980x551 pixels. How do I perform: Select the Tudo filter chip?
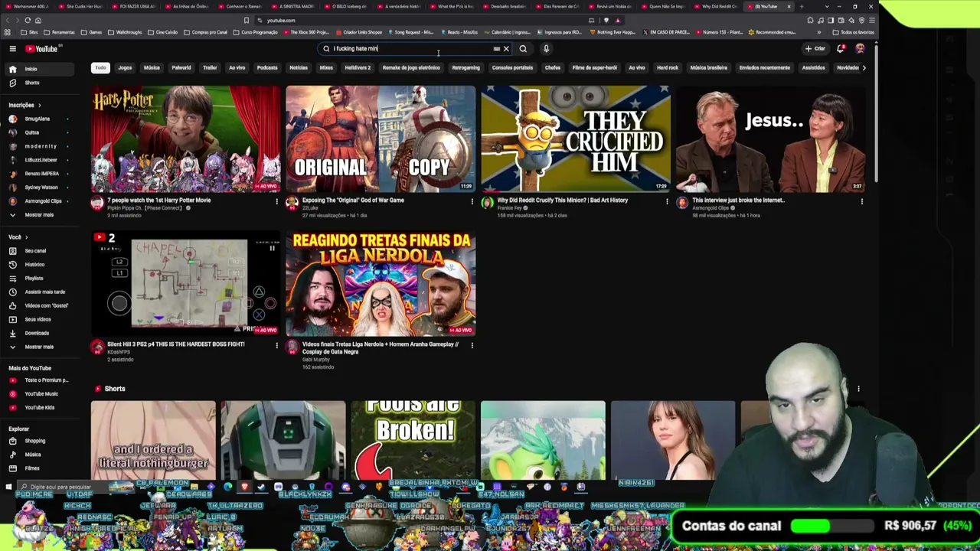100,68
